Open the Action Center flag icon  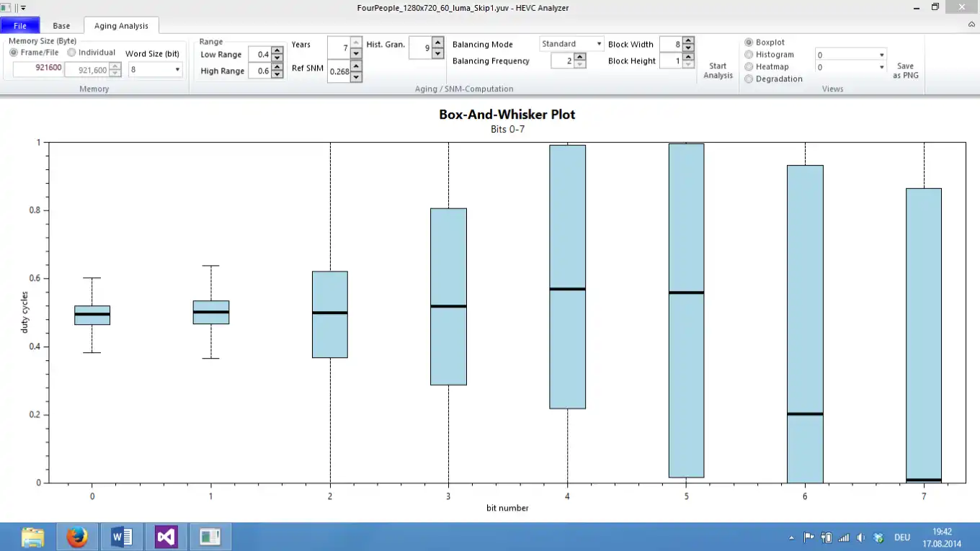pos(808,537)
